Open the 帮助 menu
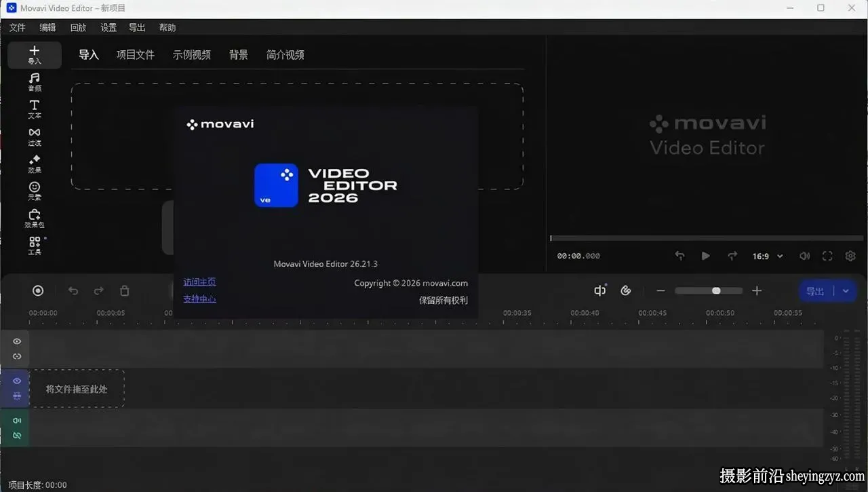Image resolution: width=868 pixels, height=492 pixels. pyautogui.click(x=167, y=28)
